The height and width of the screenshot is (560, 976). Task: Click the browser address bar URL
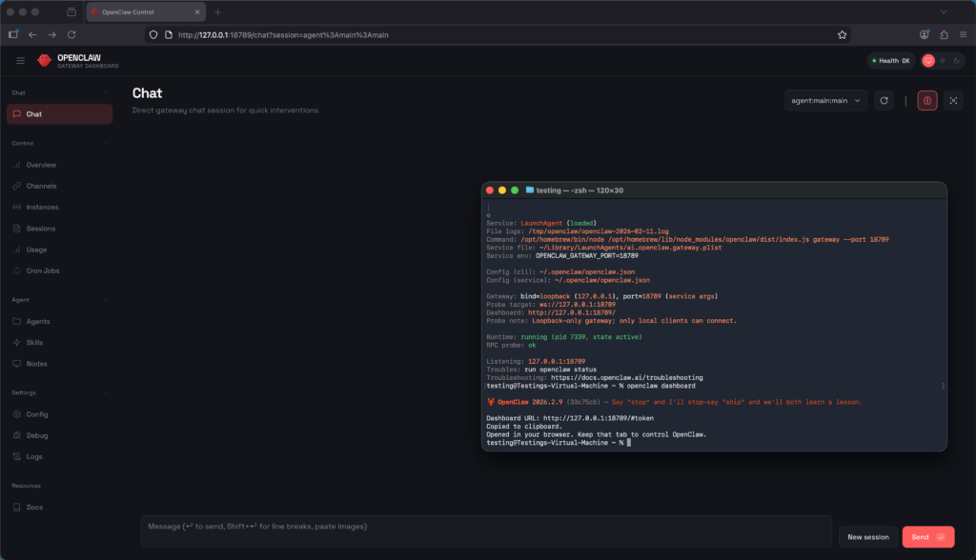283,35
